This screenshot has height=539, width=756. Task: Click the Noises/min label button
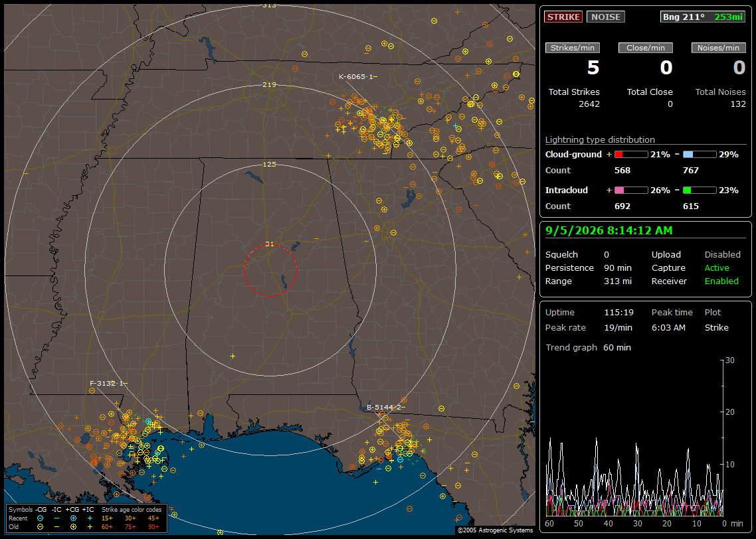pos(718,48)
